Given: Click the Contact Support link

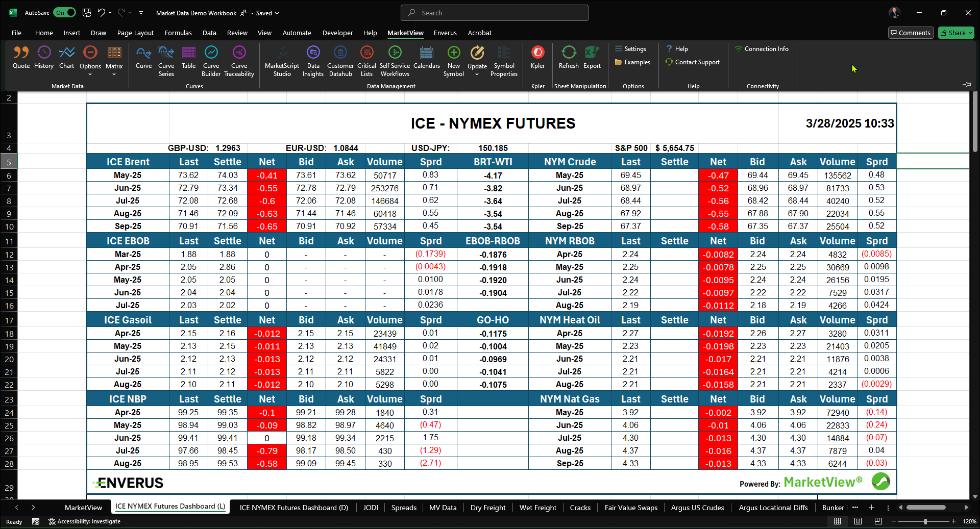Looking at the screenshot, I should click(x=697, y=62).
